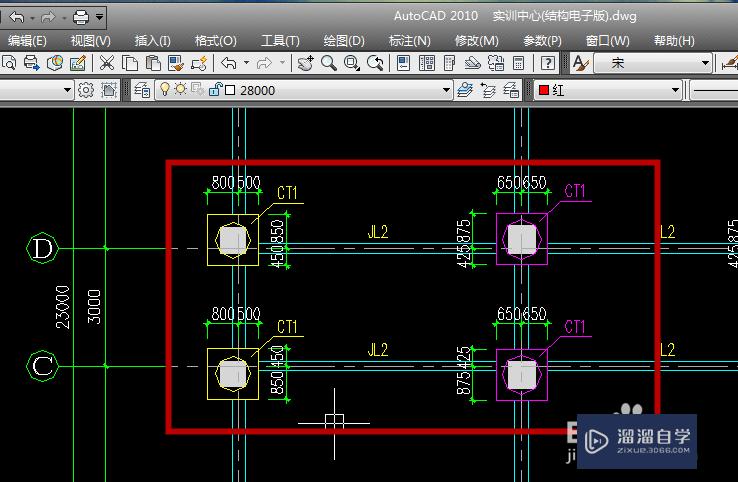Click the Print Preview icon

8,63
